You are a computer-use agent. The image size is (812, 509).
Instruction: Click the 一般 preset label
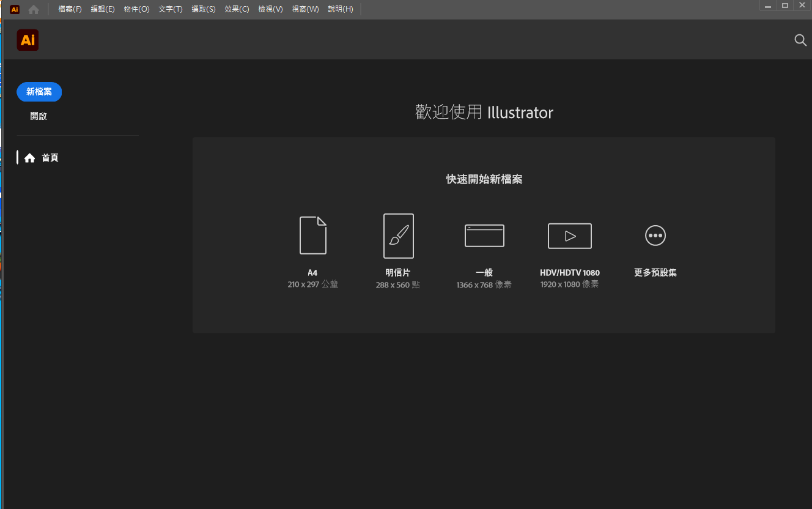coord(484,273)
